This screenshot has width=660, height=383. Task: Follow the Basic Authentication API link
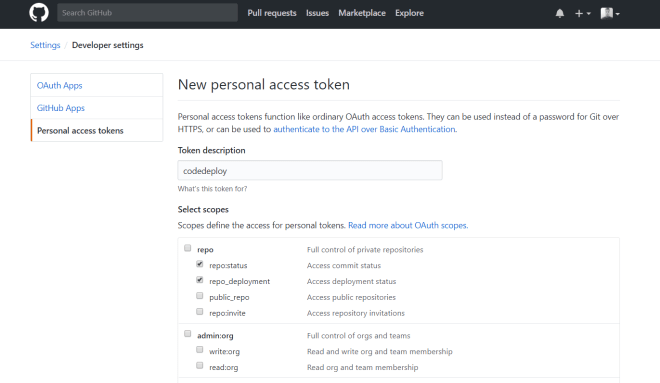[x=365, y=129]
